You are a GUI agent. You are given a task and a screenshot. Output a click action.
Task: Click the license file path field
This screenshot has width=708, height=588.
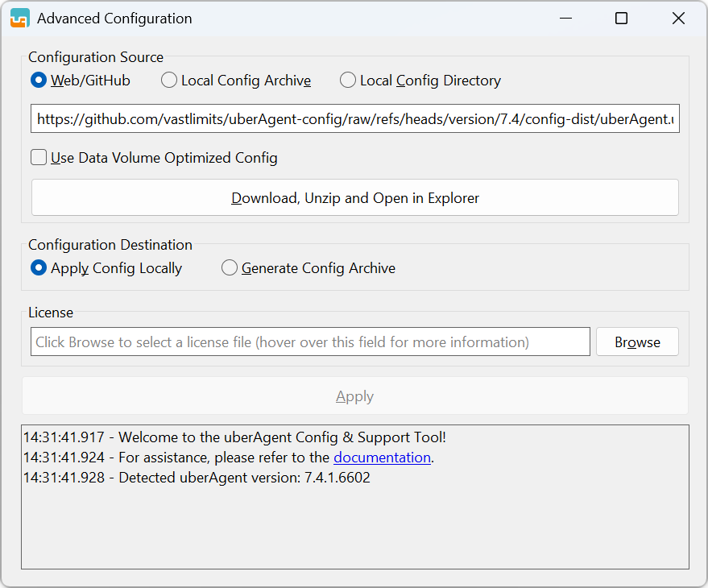coord(310,342)
